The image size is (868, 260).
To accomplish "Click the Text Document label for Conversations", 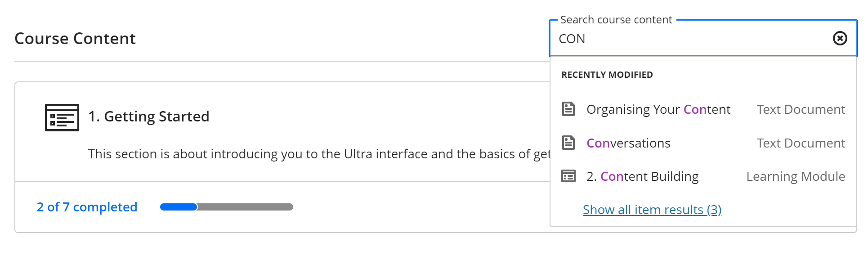I will 801,143.
